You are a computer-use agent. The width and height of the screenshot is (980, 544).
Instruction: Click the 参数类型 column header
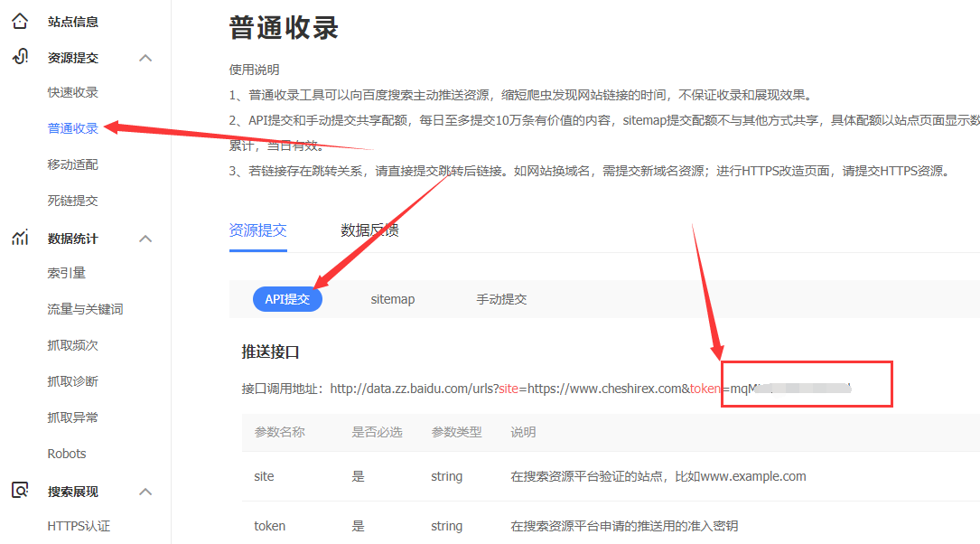(456, 433)
